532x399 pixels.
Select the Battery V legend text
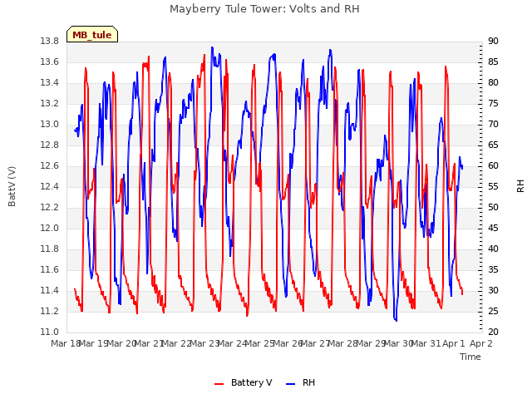(251, 382)
